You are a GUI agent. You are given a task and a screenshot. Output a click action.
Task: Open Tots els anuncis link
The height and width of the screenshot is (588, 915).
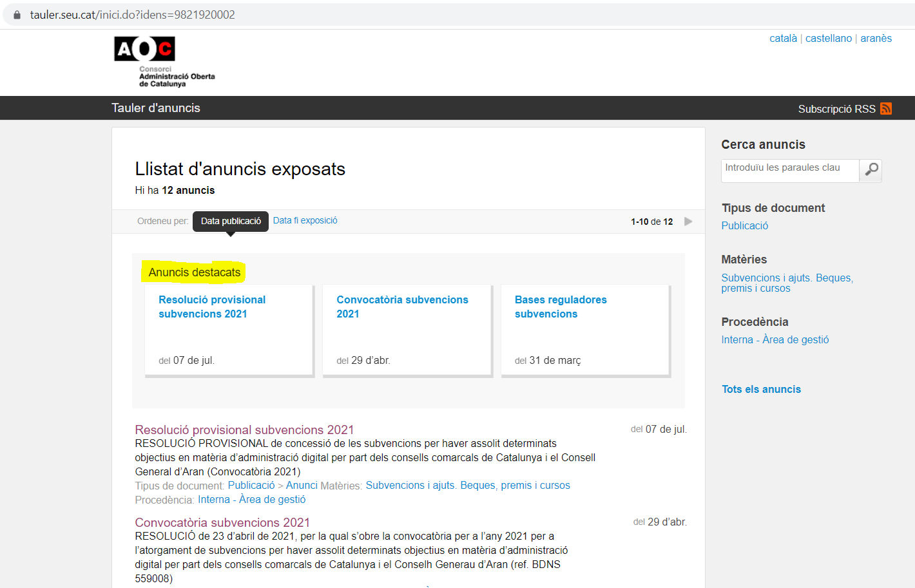pyautogui.click(x=761, y=390)
